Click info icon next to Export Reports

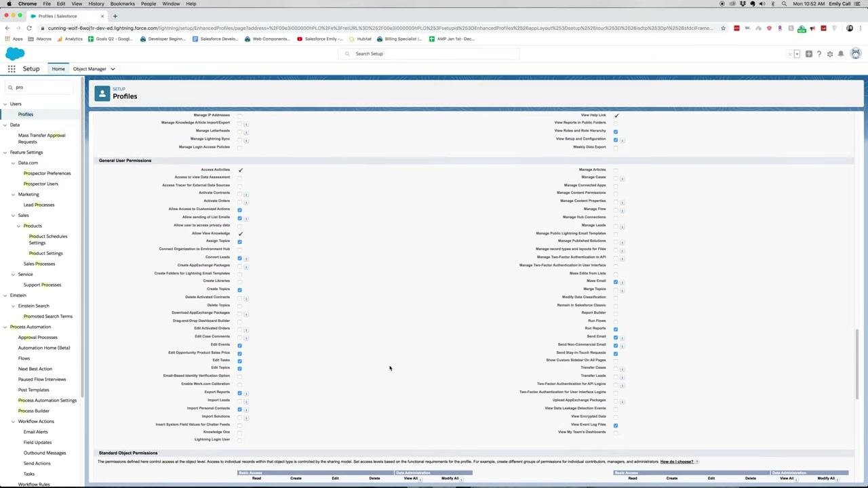click(246, 394)
